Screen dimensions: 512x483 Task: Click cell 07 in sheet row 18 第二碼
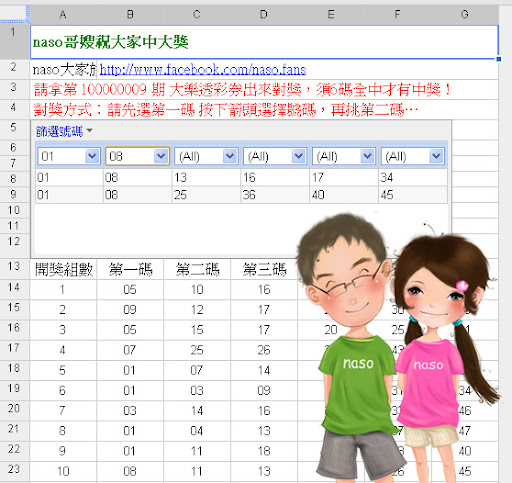pyautogui.click(x=197, y=370)
